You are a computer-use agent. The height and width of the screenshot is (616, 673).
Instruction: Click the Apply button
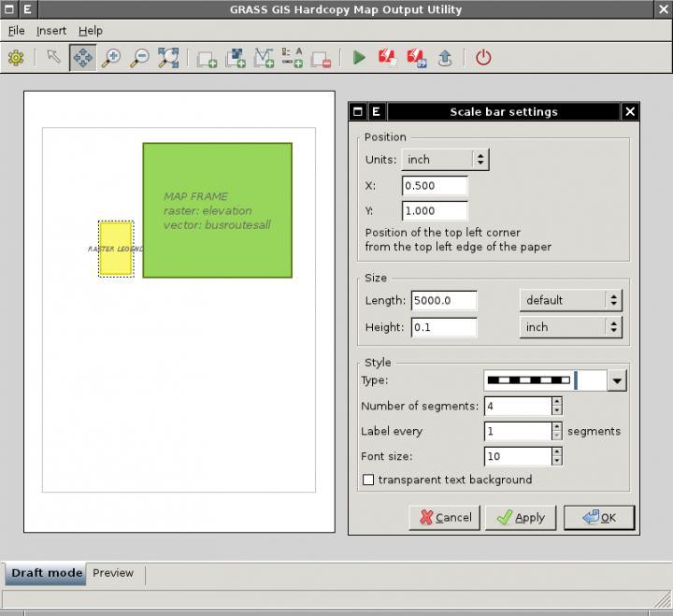point(522,517)
